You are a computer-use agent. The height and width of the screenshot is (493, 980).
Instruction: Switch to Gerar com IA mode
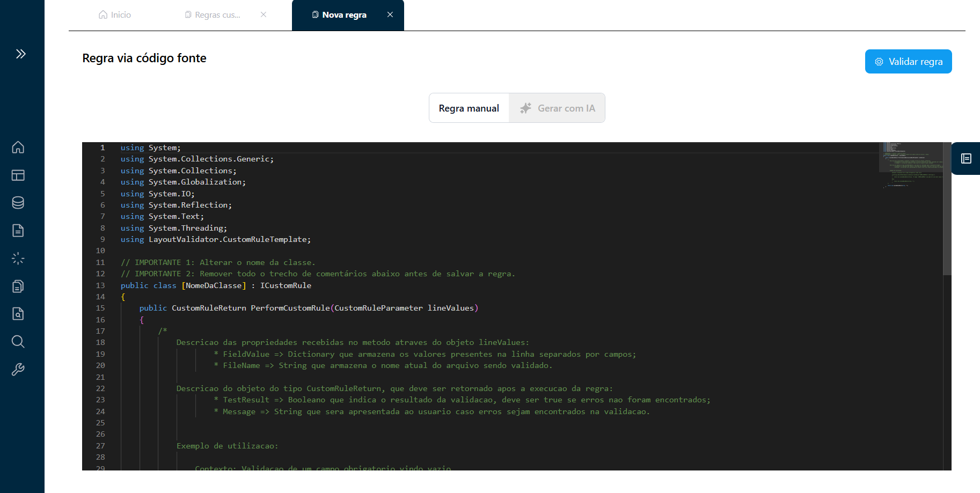pos(558,108)
